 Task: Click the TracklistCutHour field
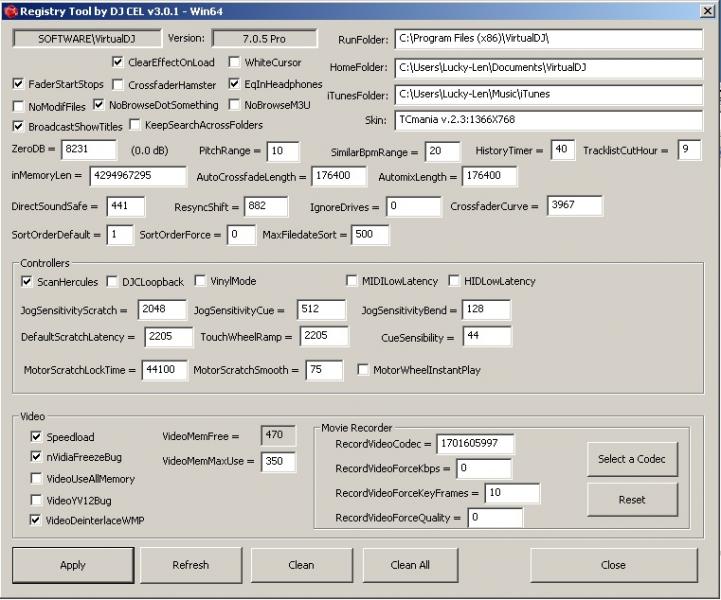pos(689,149)
